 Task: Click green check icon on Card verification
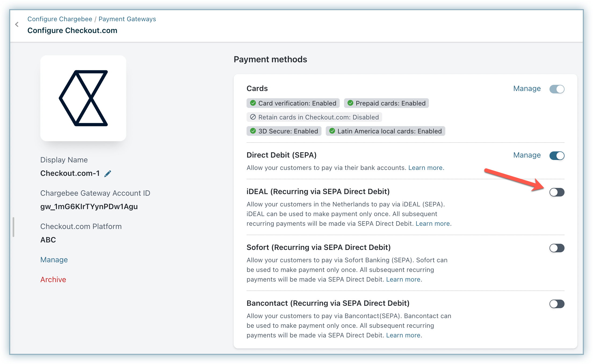pyautogui.click(x=253, y=103)
